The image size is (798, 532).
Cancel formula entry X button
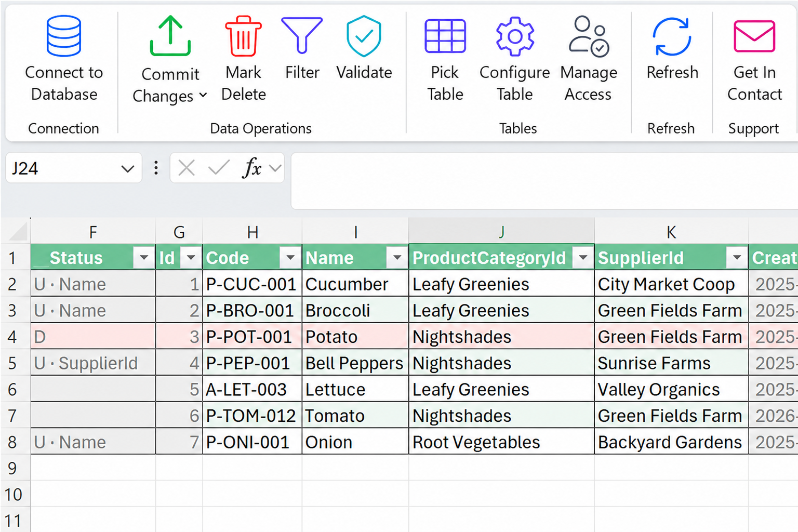point(187,168)
